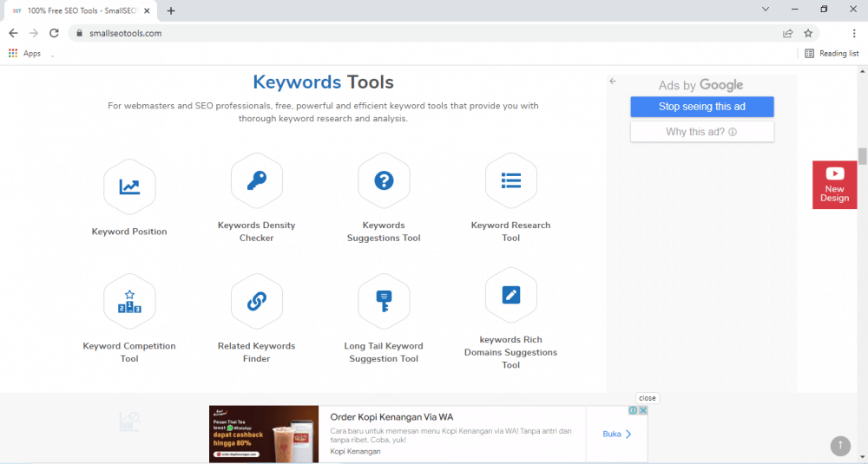Open the Keyword Position tool icon
868x464 pixels.
click(x=129, y=186)
